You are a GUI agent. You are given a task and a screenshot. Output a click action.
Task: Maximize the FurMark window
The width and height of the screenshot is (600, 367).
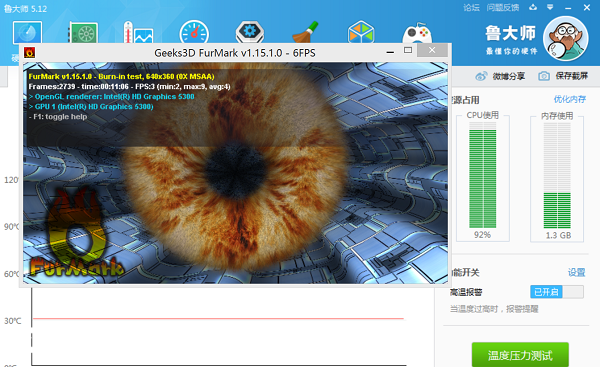pos(408,51)
